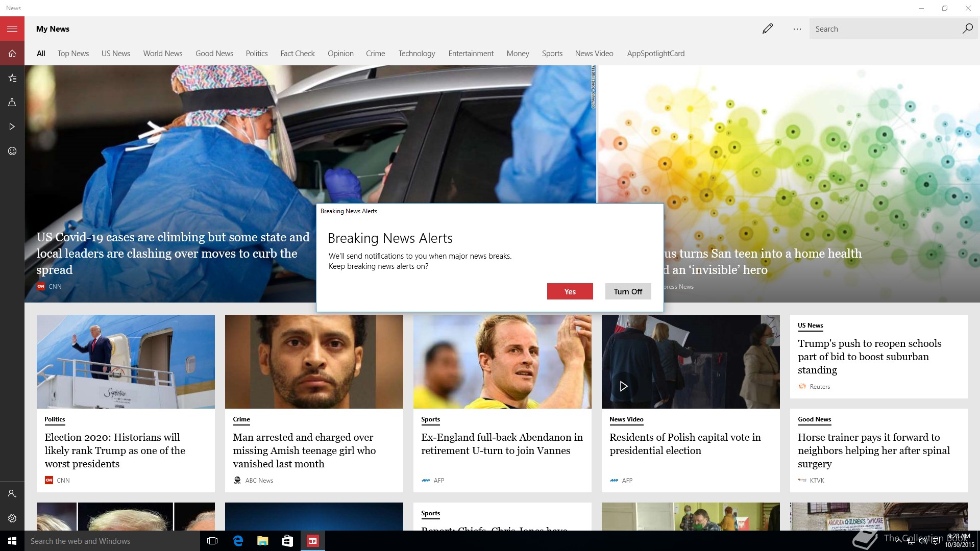This screenshot has height=551, width=980.
Task: Click the Trump boarding plane thumbnail
Action: coord(126,362)
